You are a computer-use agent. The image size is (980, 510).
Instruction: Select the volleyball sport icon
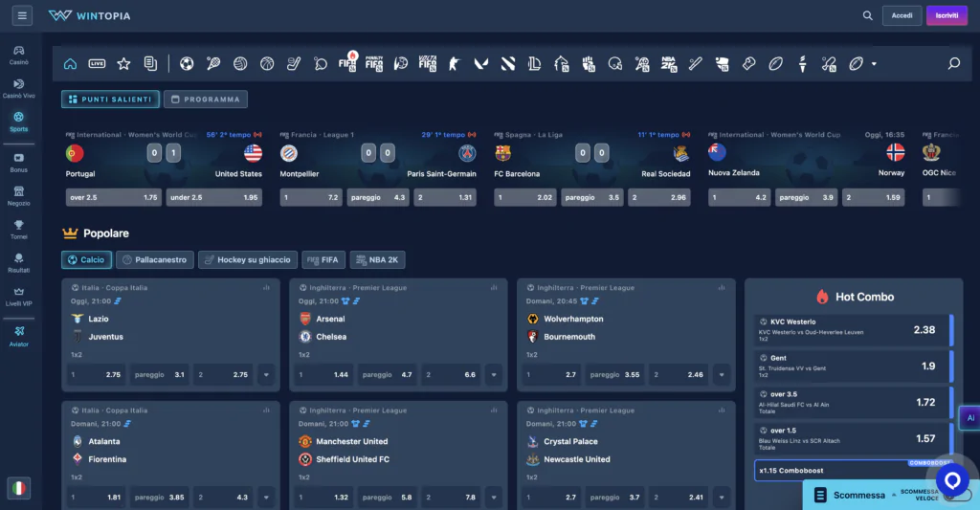240,64
